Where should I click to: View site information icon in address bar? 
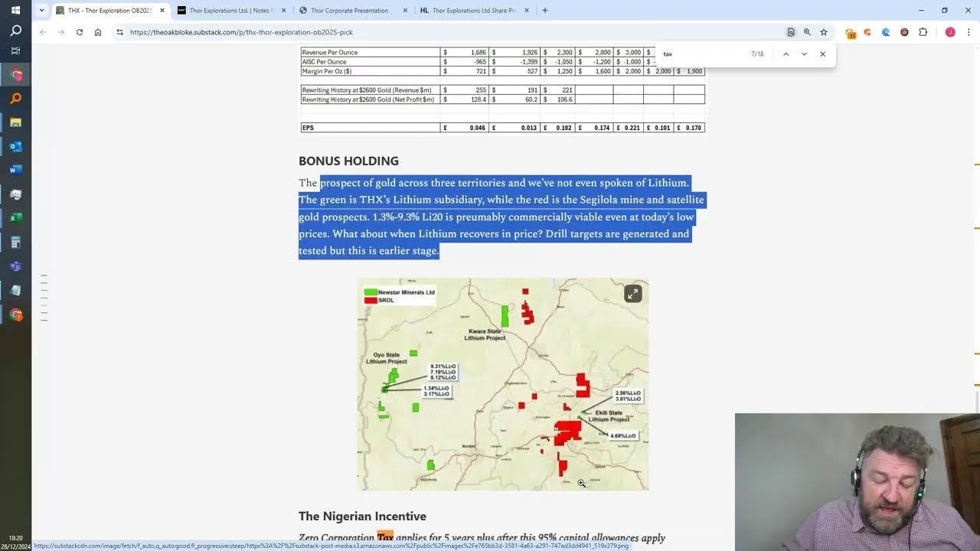[119, 32]
